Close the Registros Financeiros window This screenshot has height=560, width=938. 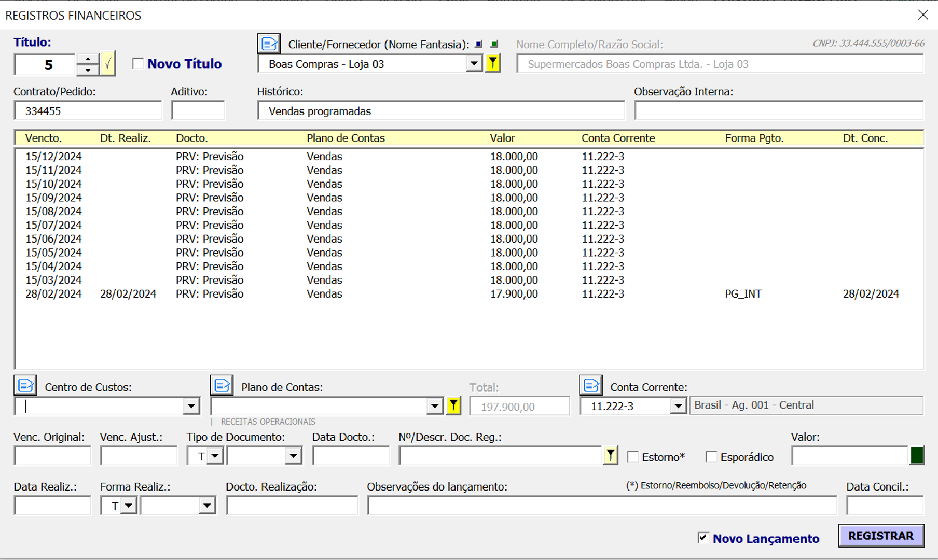pos(923,15)
